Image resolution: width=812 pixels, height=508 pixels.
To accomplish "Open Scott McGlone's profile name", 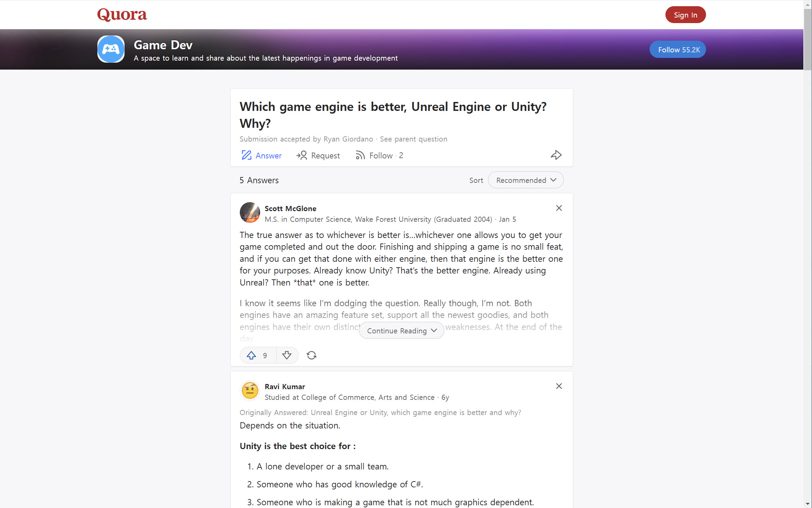I will pyautogui.click(x=290, y=209).
